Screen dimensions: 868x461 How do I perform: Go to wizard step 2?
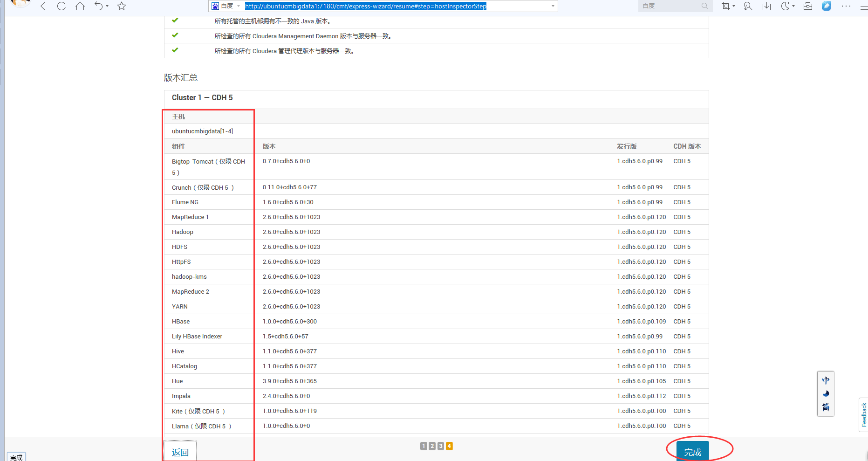[x=432, y=446]
